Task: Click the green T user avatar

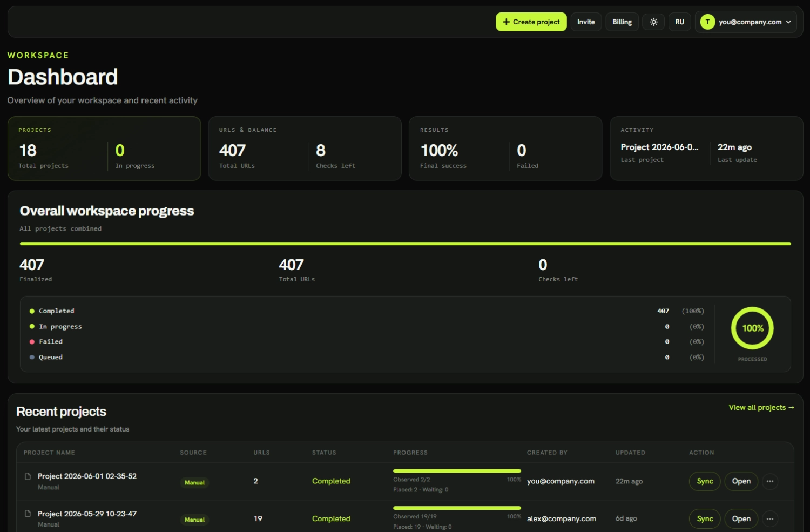Action: point(707,22)
